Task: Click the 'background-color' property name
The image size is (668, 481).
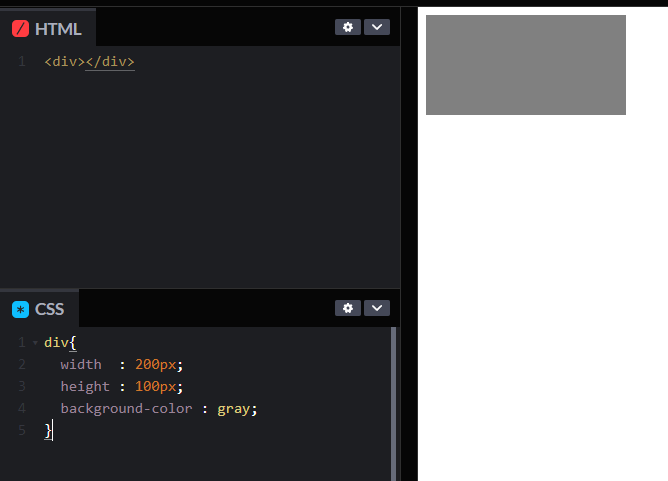Action: pyautogui.click(x=127, y=409)
